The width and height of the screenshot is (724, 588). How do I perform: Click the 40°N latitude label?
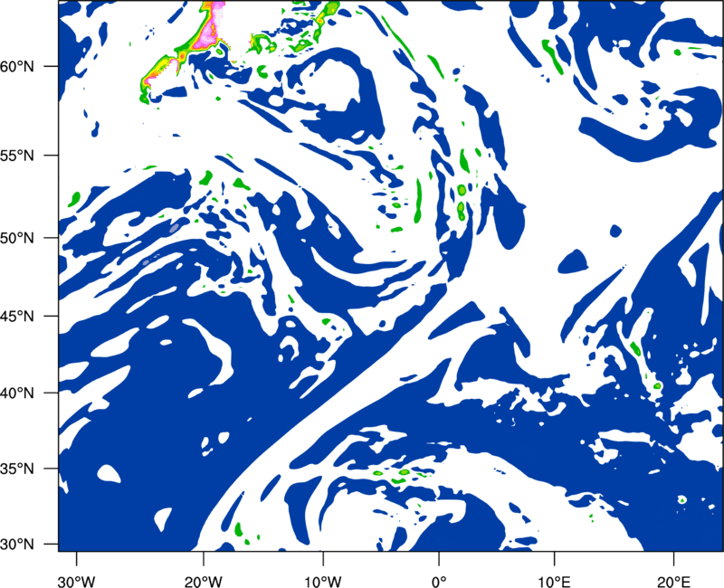click(17, 394)
